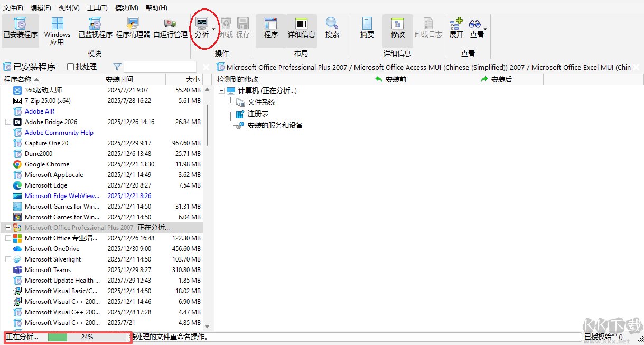644x345 pixels.
Task: Expand the Microsoft Silverlight entry
Action: click(8, 259)
